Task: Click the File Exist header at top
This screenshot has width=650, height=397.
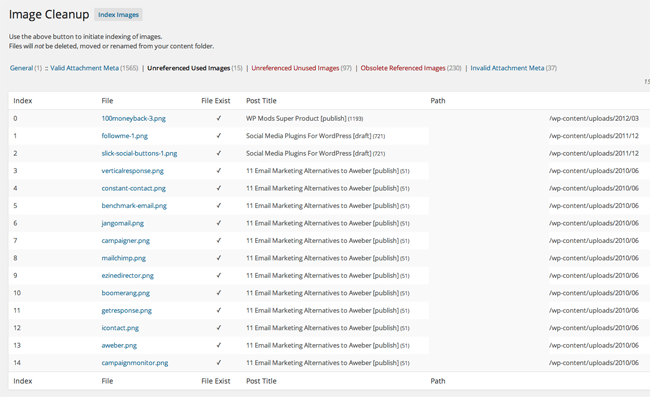Action: coord(216,101)
